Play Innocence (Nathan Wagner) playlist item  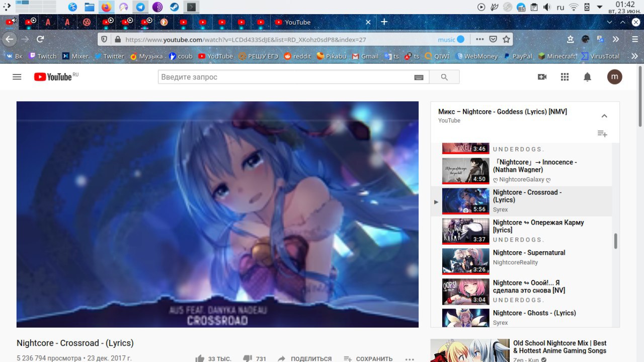(521, 171)
